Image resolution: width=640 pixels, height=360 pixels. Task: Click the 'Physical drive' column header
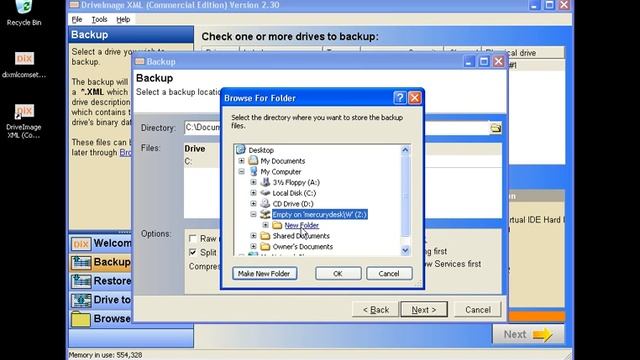click(523, 53)
